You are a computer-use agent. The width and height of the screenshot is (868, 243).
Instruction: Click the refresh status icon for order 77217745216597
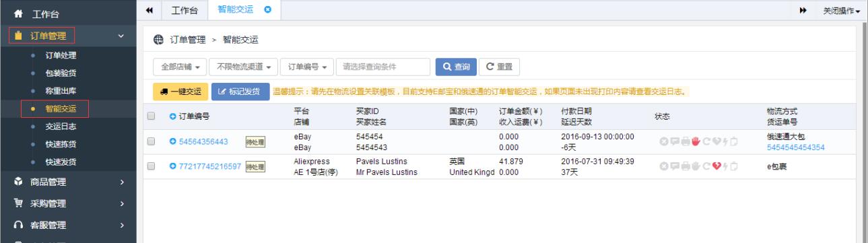706,166
